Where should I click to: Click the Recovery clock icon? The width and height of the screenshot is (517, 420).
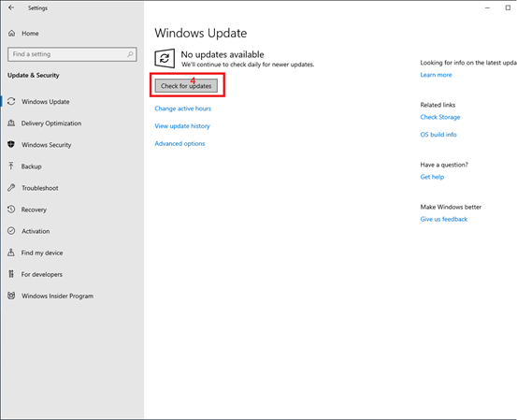click(x=11, y=210)
